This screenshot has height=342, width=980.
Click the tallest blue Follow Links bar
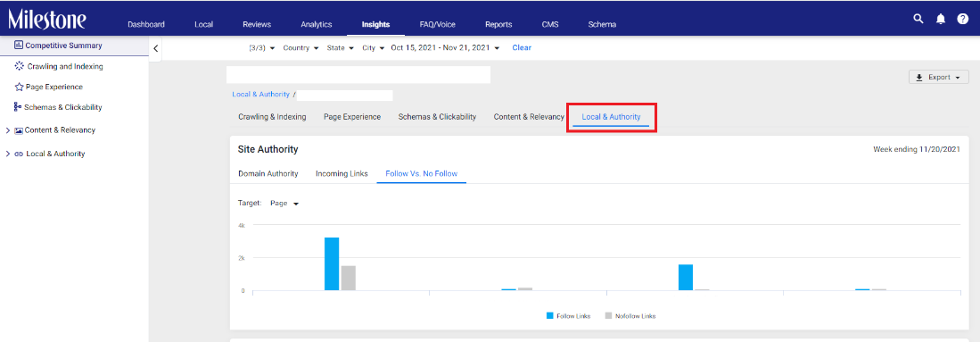(x=332, y=263)
